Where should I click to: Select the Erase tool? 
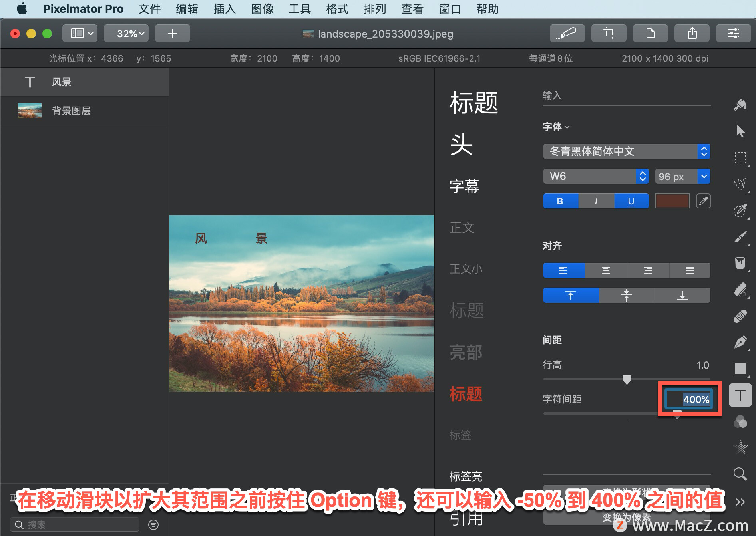740,290
